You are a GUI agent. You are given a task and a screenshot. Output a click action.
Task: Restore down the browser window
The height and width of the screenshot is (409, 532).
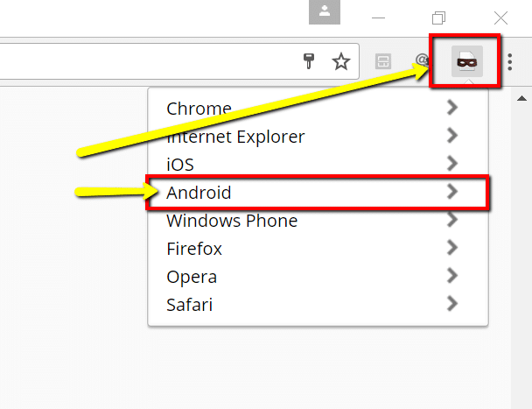pos(438,18)
